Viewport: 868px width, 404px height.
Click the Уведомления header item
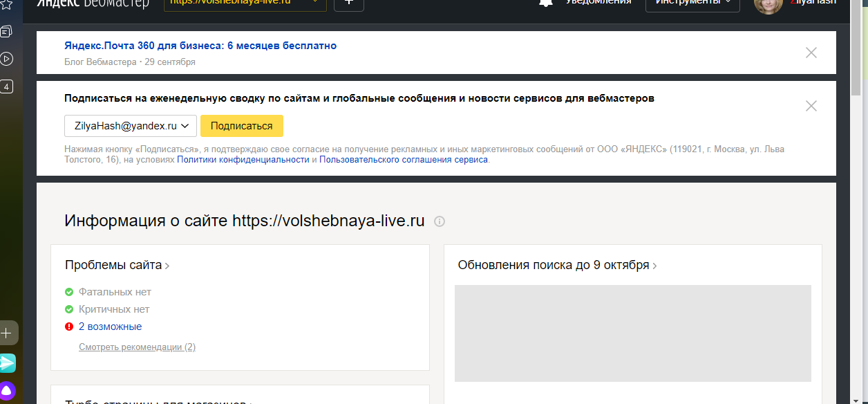pyautogui.click(x=598, y=2)
